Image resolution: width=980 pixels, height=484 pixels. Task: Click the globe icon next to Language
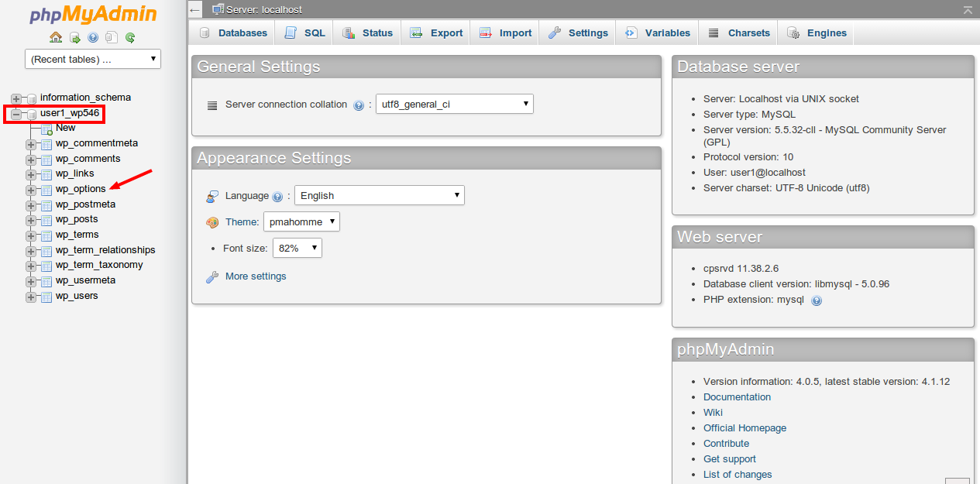(211, 195)
